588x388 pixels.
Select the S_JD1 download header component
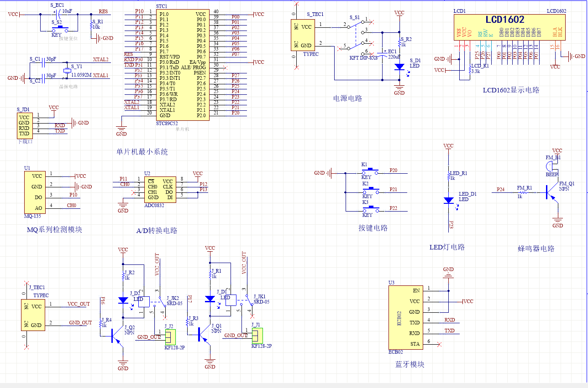[24, 125]
